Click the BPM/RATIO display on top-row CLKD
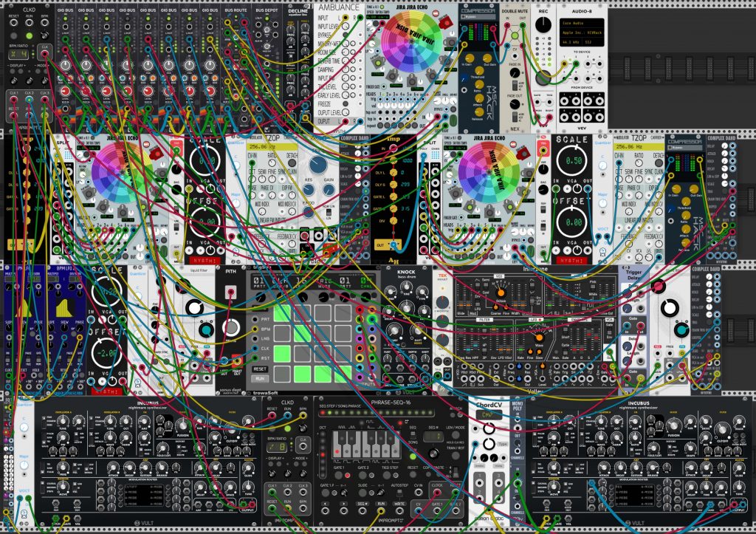Image resolution: width=756 pixels, height=534 pixels. [18, 54]
